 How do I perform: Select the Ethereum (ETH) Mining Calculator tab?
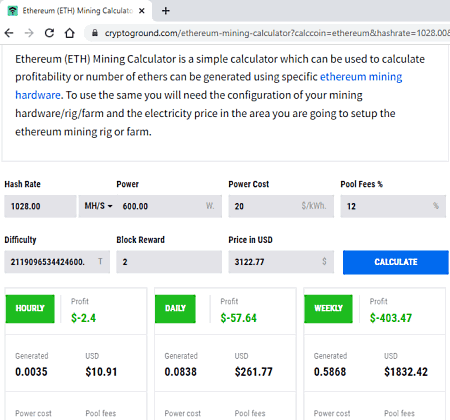[76, 11]
